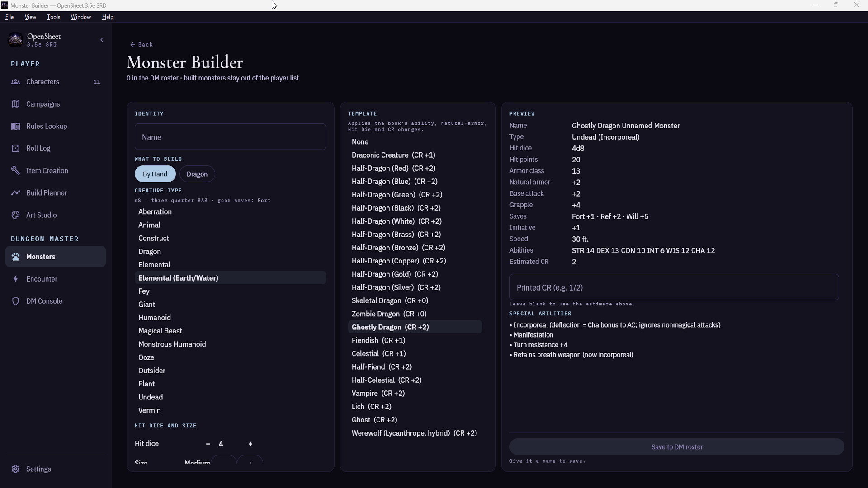Choose the Undead creature type

click(231, 397)
